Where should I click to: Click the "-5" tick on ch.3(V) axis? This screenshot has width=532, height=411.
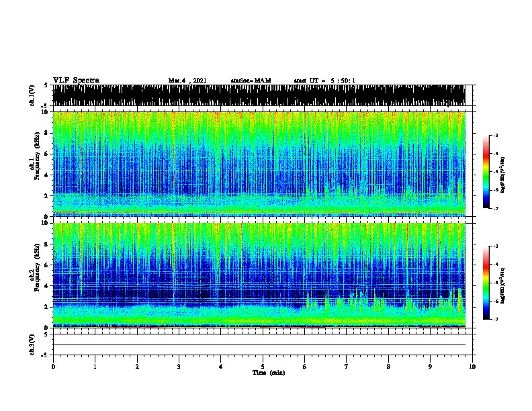click(45, 355)
